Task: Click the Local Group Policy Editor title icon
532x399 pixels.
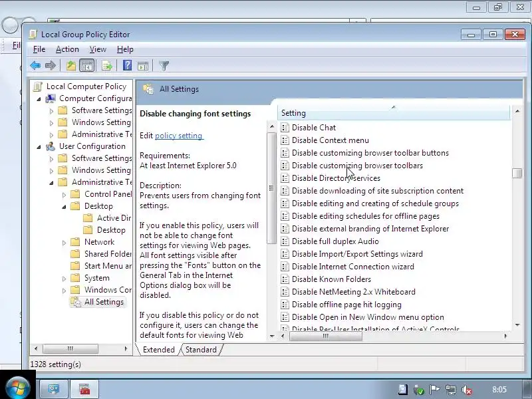Action: pos(33,35)
